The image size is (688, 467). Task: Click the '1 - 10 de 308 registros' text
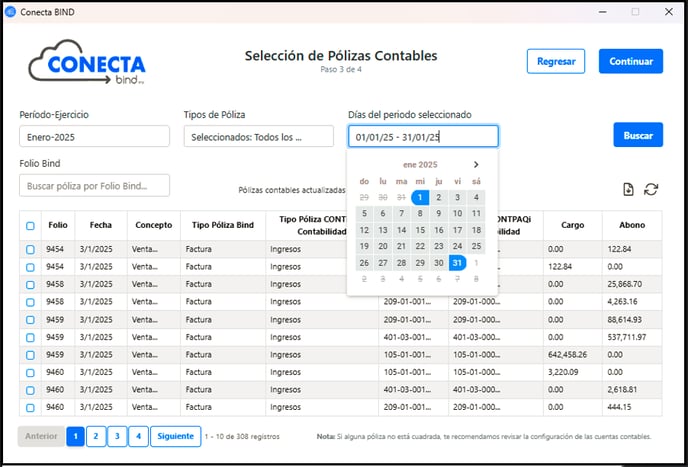pos(242,437)
